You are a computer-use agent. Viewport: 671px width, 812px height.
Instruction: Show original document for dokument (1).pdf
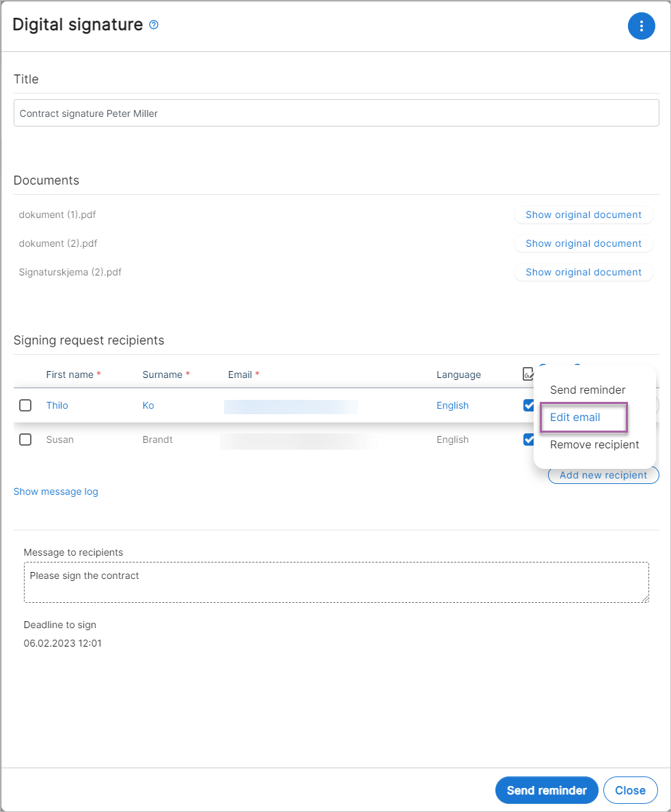point(584,215)
